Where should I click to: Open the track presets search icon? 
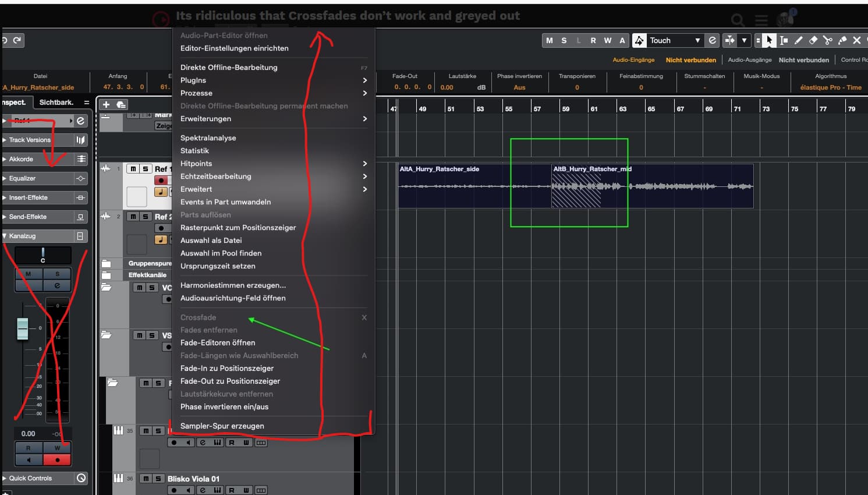[x=121, y=104]
